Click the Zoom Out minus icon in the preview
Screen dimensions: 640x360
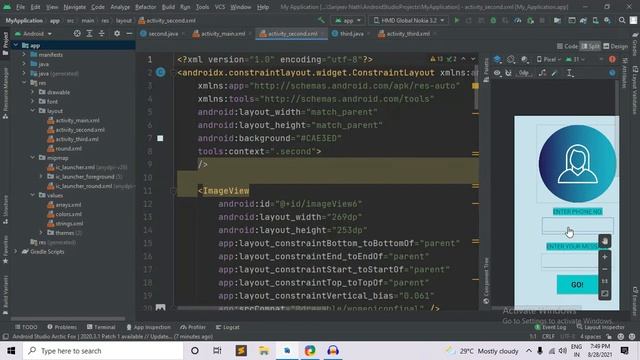click(x=604, y=269)
